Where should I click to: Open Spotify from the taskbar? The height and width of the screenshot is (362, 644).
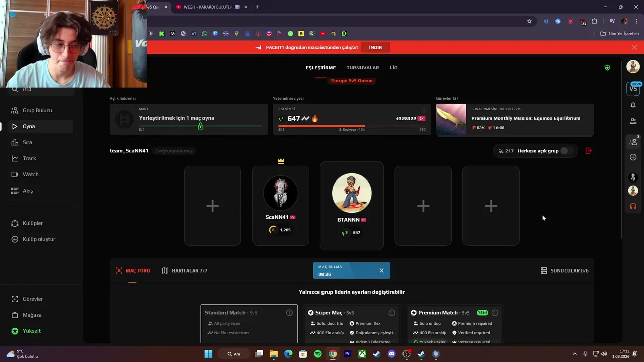pos(318,354)
